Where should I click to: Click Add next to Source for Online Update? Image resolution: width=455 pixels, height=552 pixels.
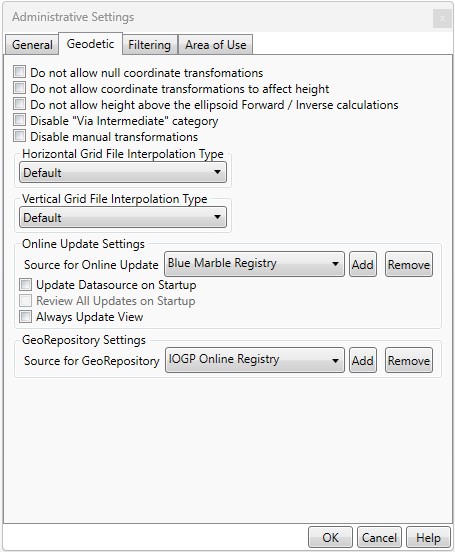pos(363,264)
